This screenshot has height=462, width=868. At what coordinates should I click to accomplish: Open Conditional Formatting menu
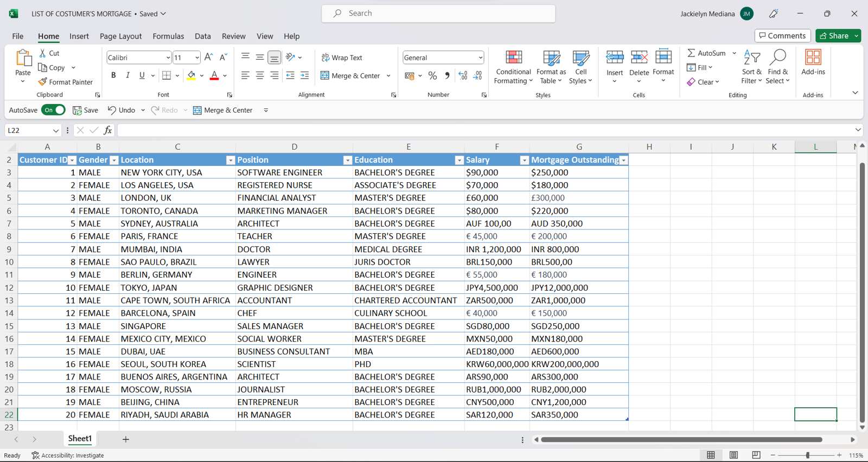click(x=513, y=67)
